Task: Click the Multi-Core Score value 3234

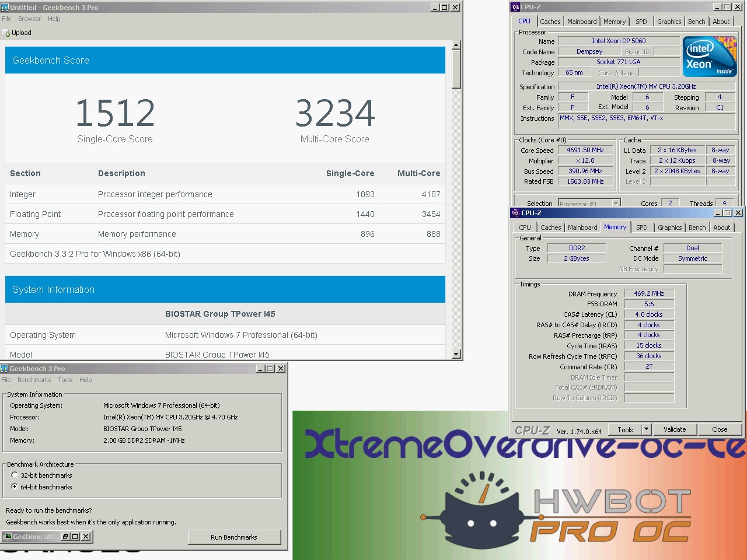Action: tap(335, 113)
